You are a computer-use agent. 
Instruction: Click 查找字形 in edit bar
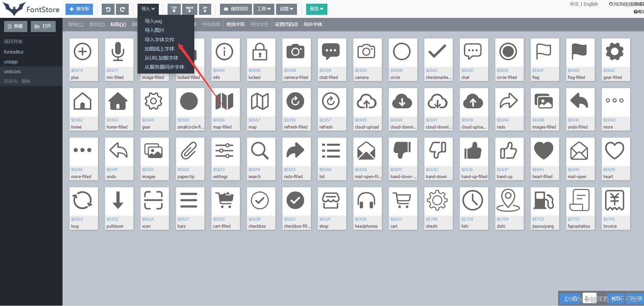pyautogui.click(x=236, y=24)
